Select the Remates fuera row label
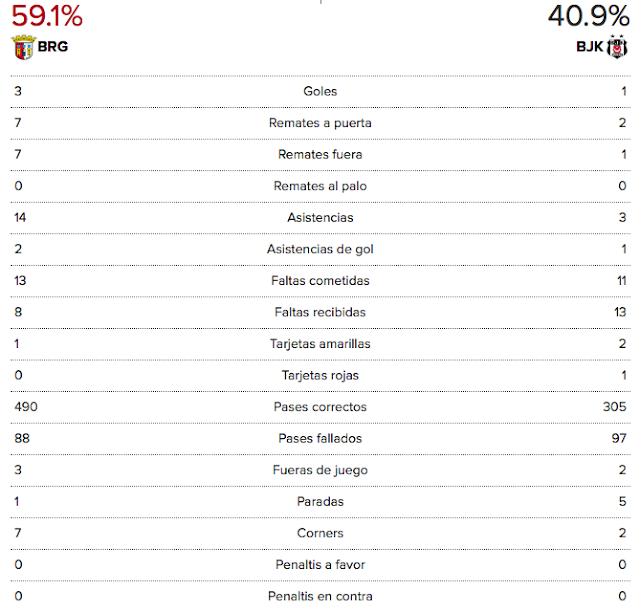The image size is (640, 612). coord(320,154)
